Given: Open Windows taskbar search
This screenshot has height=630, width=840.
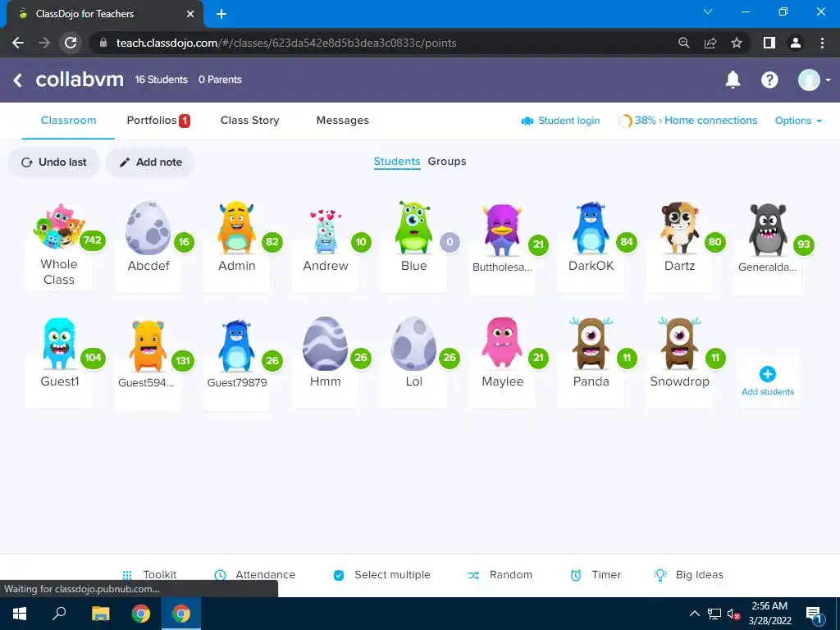Looking at the screenshot, I should point(59,614).
